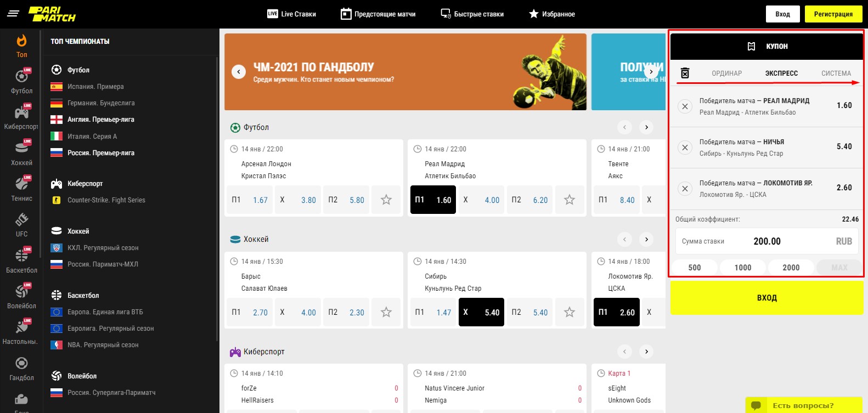Open Предстоящие матчи in top menu
Image resolution: width=868 pixels, height=413 pixels.
pyautogui.click(x=378, y=14)
